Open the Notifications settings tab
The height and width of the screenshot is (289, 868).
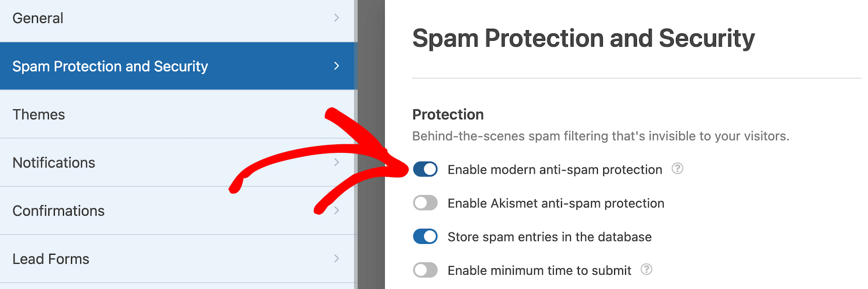177,163
